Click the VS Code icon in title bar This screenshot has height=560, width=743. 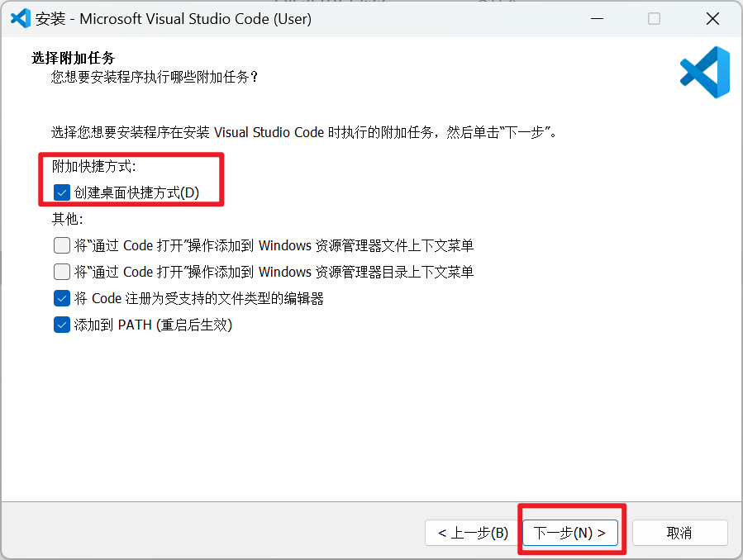pos(21,18)
